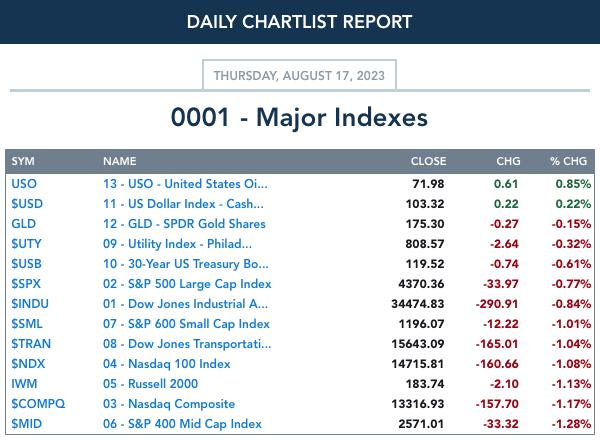This screenshot has width=600, height=441.
Task: Click the GLD ticker symbol
Action: 23,224
